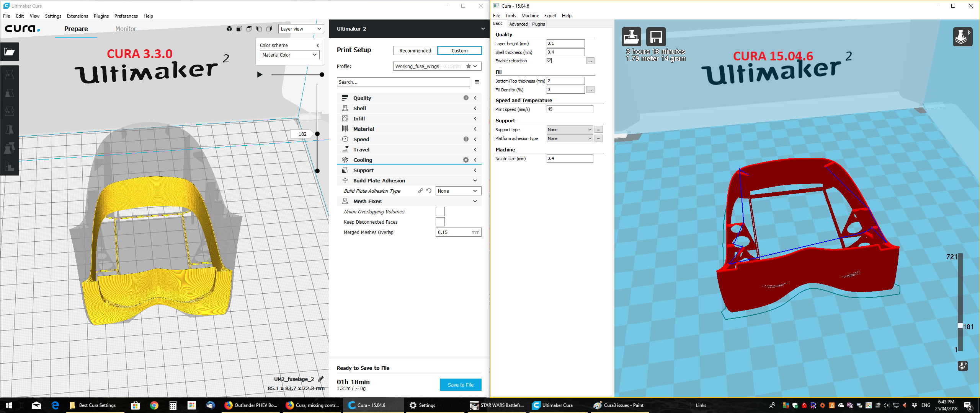Open Cooling section gear settings icon
This screenshot has height=413, width=980.
tap(466, 160)
